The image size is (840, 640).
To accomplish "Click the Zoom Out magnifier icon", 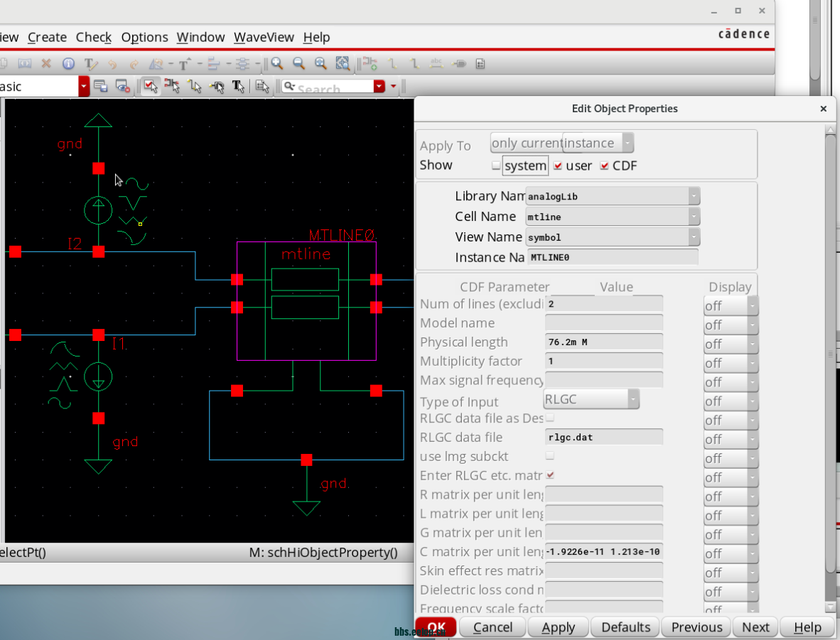I will click(299, 64).
